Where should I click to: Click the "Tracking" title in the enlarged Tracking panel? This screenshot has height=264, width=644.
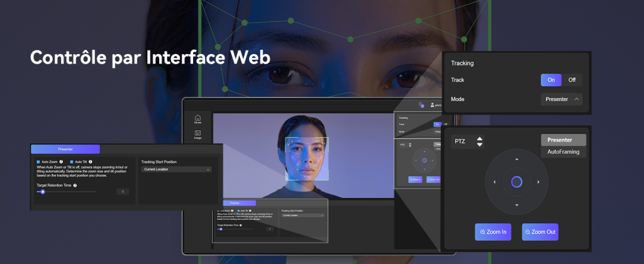[x=462, y=63]
